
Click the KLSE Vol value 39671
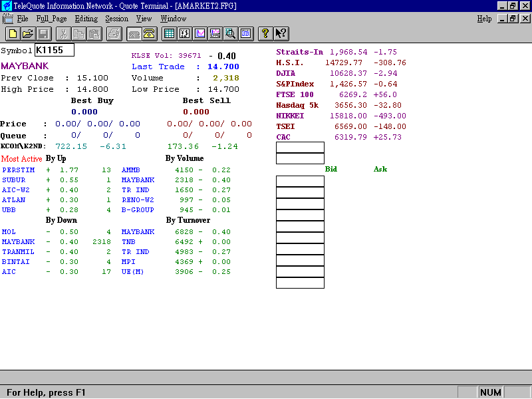(x=190, y=56)
